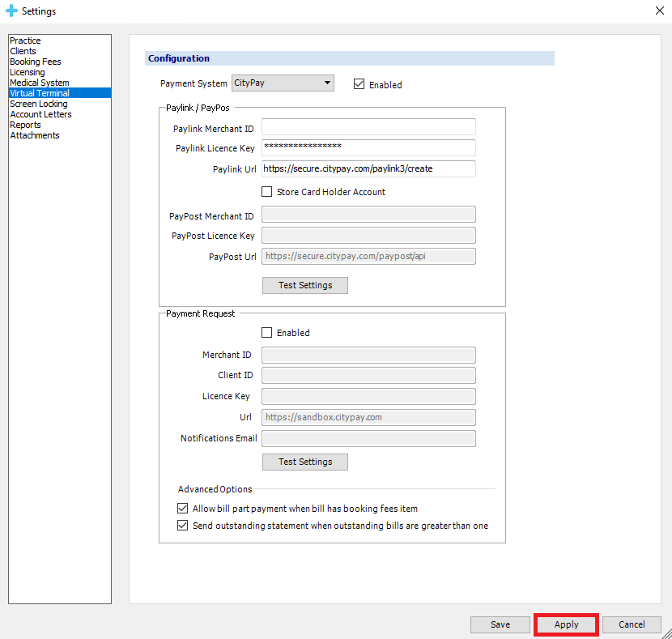
Task: Uncheck Allow bill part payment option
Action: click(182, 509)
